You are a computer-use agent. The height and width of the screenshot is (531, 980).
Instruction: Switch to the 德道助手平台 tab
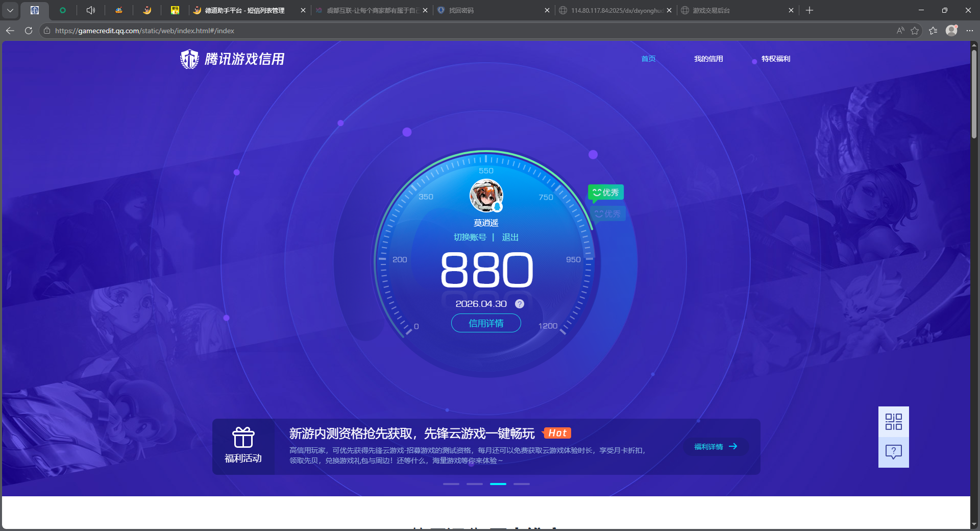click(x=245, y=10)
